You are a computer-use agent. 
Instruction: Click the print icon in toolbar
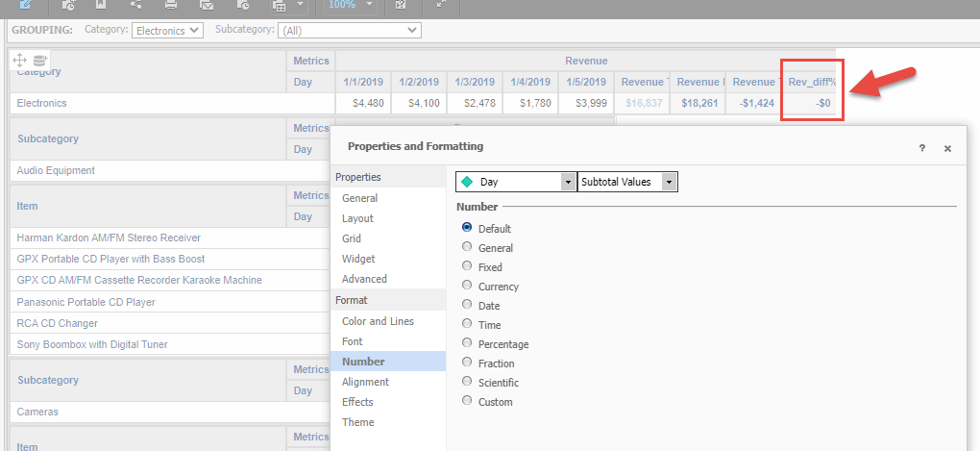pos(171,5)
